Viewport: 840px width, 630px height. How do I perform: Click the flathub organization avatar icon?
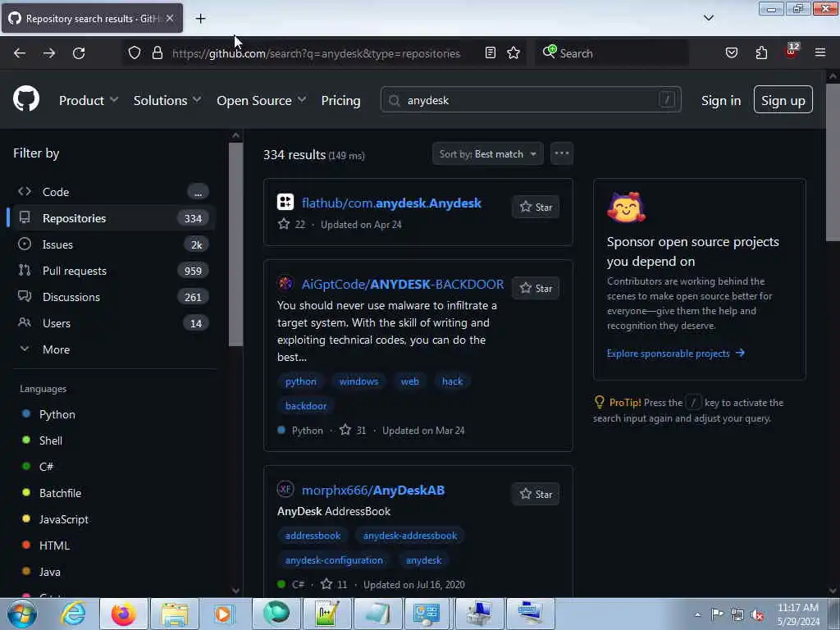click(285, 202)
